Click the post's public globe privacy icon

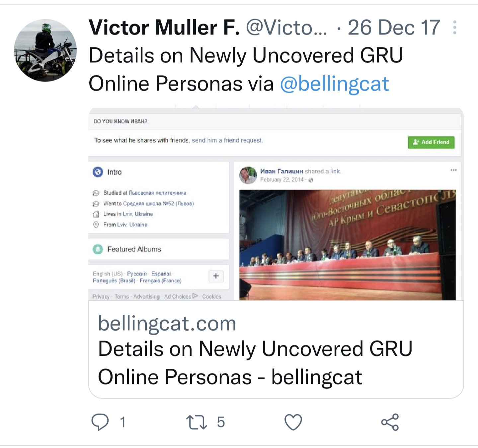[311, 180]
